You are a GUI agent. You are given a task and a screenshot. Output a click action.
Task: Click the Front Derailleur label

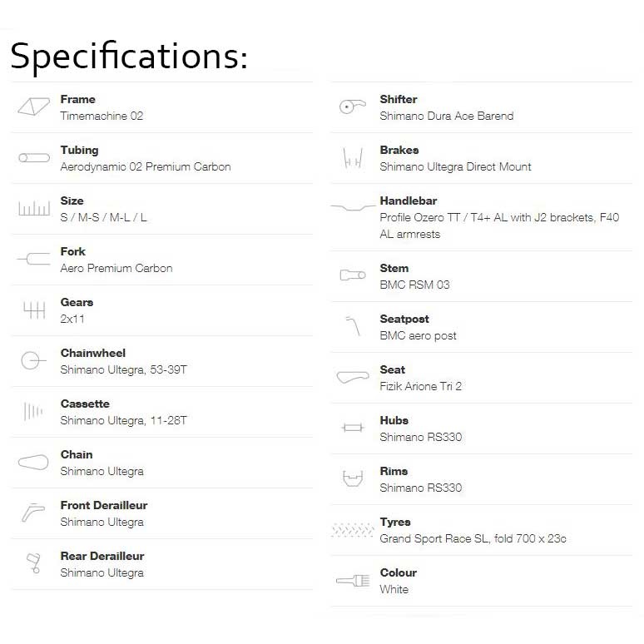pyautogui.click(x=104, y=505)
